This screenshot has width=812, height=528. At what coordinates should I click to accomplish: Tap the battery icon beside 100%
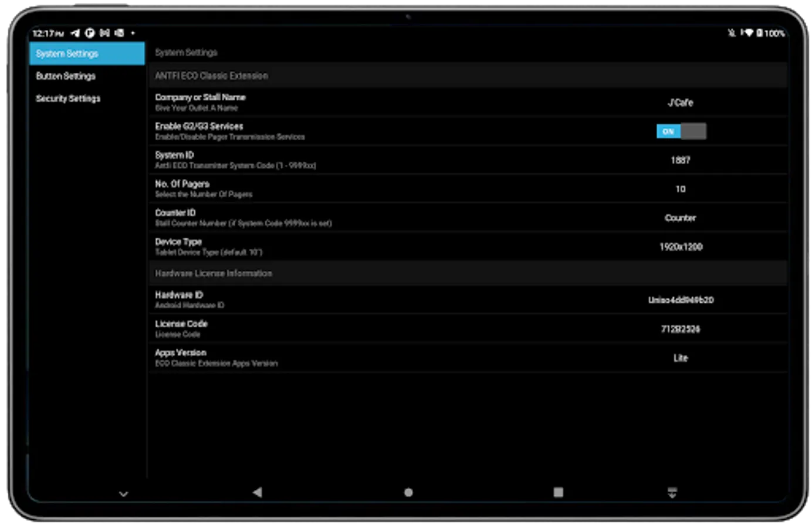[759, 33]
